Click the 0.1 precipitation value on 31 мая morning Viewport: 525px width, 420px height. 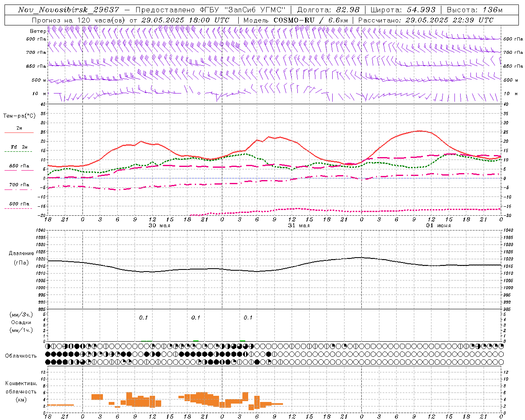pyautogui.click(x=248, y=317)
